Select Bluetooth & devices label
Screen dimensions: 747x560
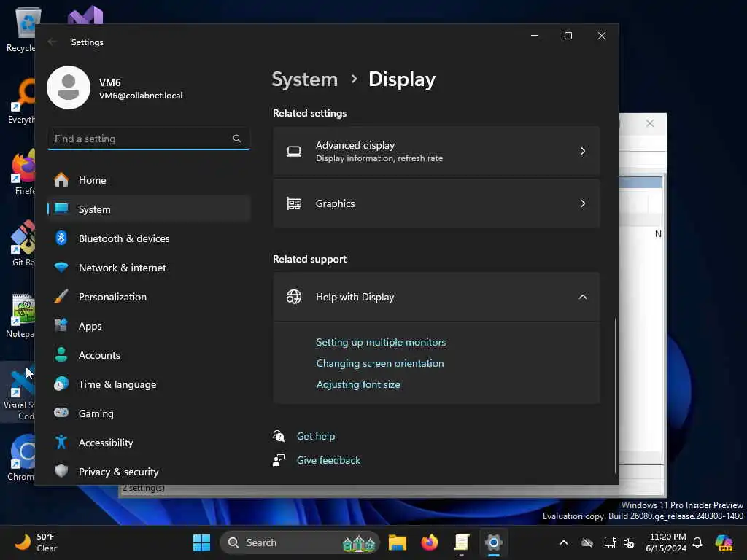pyautogui.click(x=124, y=238)
